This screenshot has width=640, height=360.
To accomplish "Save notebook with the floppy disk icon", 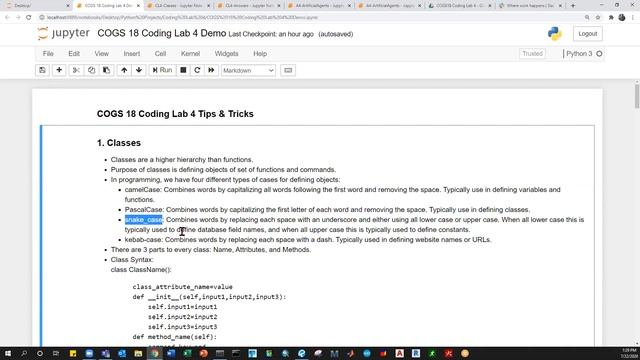I will coord(42,70).
